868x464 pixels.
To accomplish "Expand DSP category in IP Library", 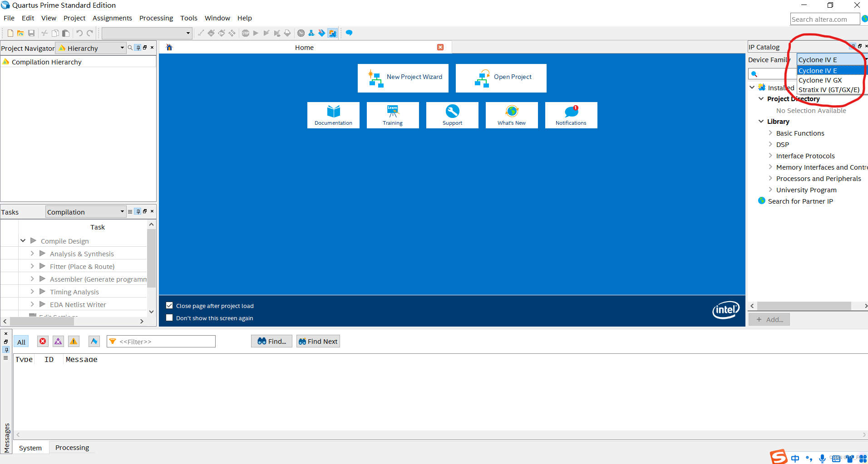I will [770, 144].
